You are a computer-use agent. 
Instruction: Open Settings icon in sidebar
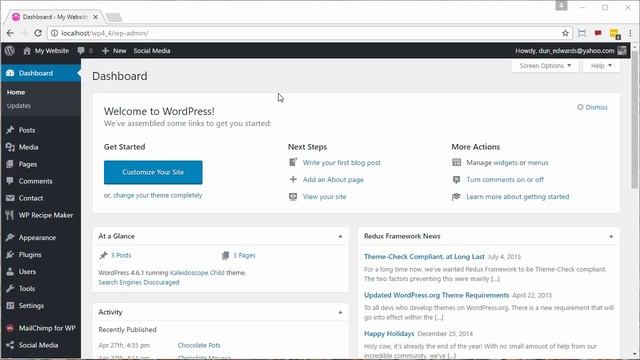[10, 306]
